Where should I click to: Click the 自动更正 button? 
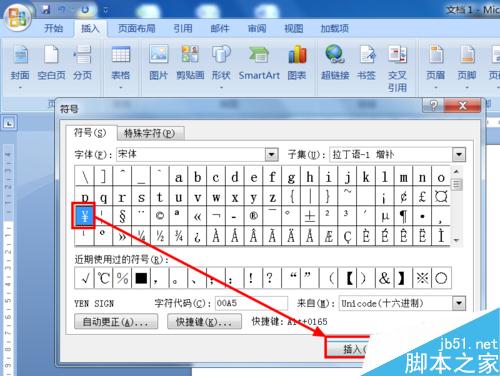pos(116,322)
